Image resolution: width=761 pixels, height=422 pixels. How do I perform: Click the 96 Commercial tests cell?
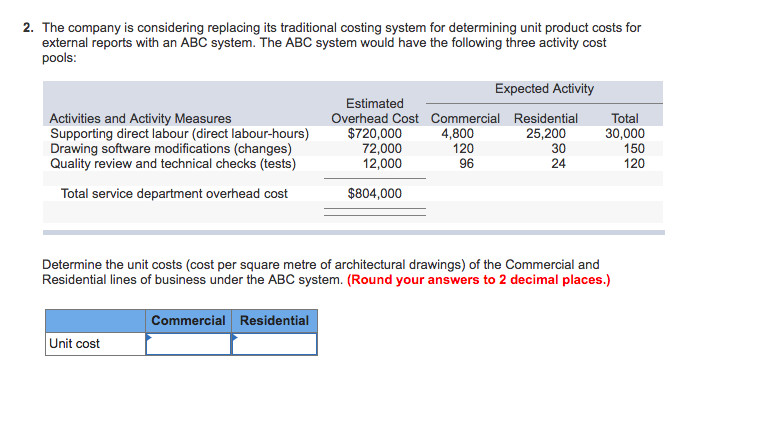tap(466, 163)
